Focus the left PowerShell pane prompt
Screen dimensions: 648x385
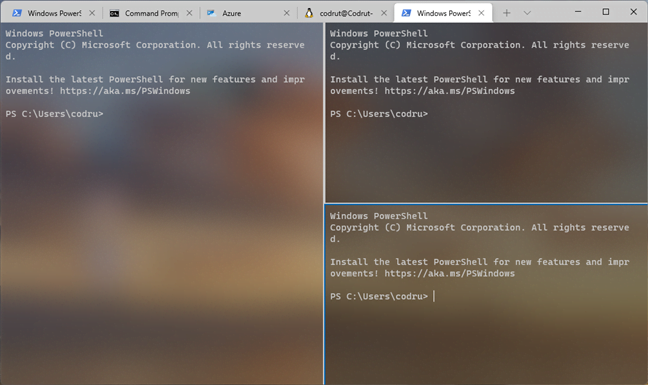(54, 114)
